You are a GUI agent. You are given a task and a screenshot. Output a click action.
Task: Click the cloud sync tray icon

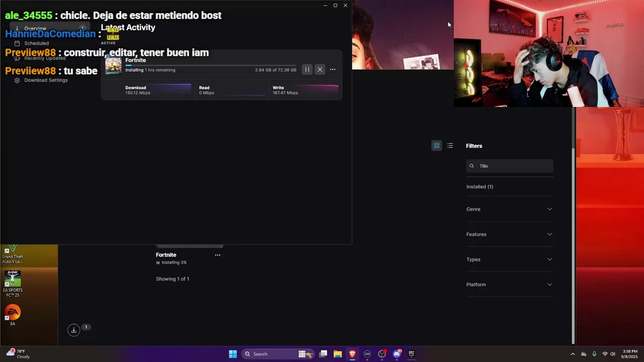coord(584,354)
